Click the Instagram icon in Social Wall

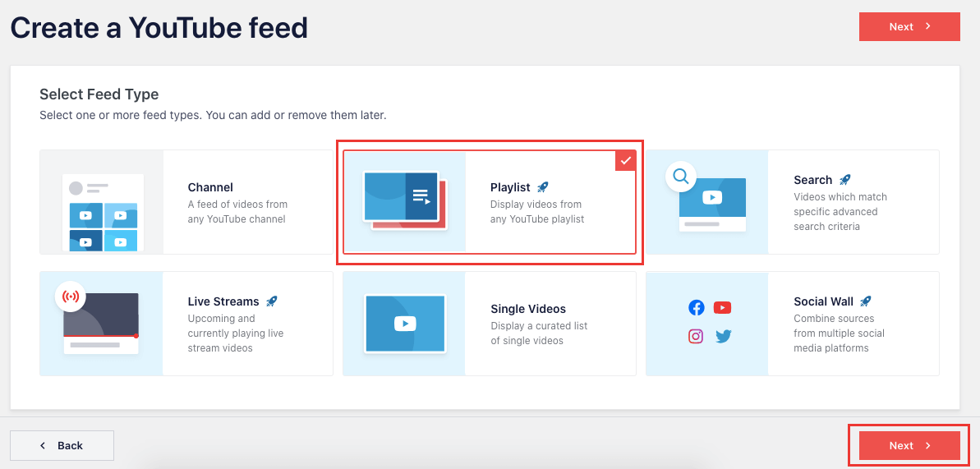(x=696, y=337)
